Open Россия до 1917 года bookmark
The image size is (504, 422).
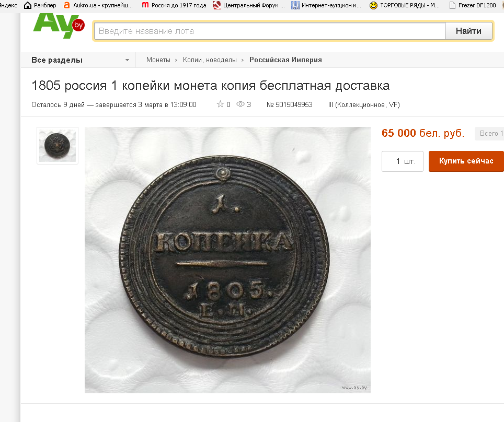coord(174,5)
